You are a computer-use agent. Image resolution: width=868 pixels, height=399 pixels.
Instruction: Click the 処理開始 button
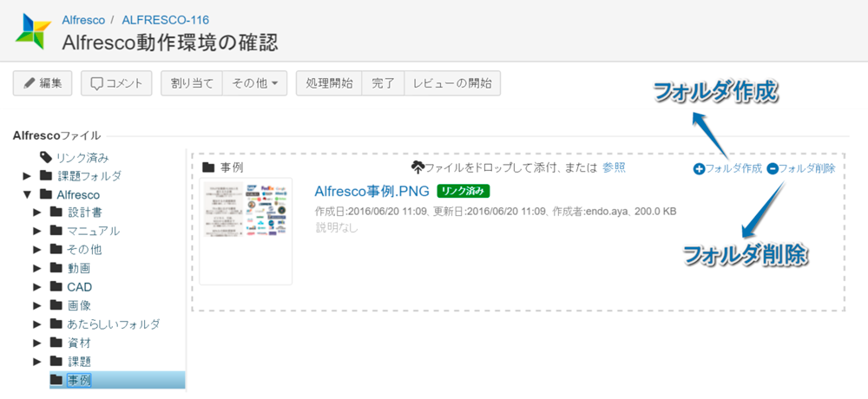click(x=329, y=83)
